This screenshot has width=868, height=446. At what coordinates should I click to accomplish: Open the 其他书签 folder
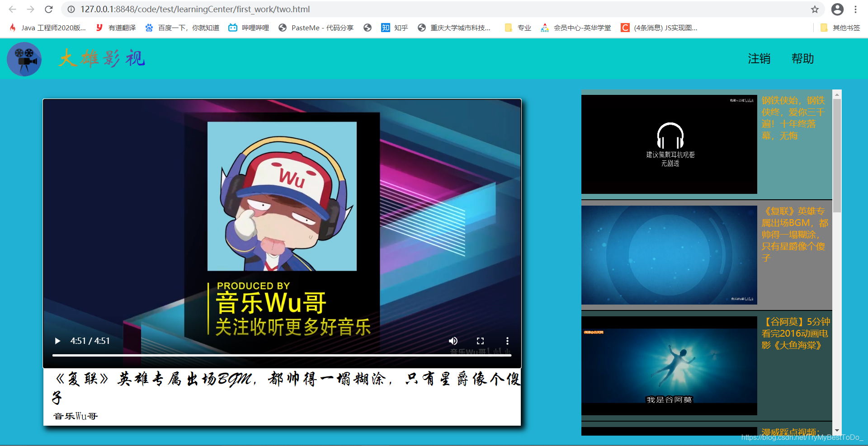(840, 28)
